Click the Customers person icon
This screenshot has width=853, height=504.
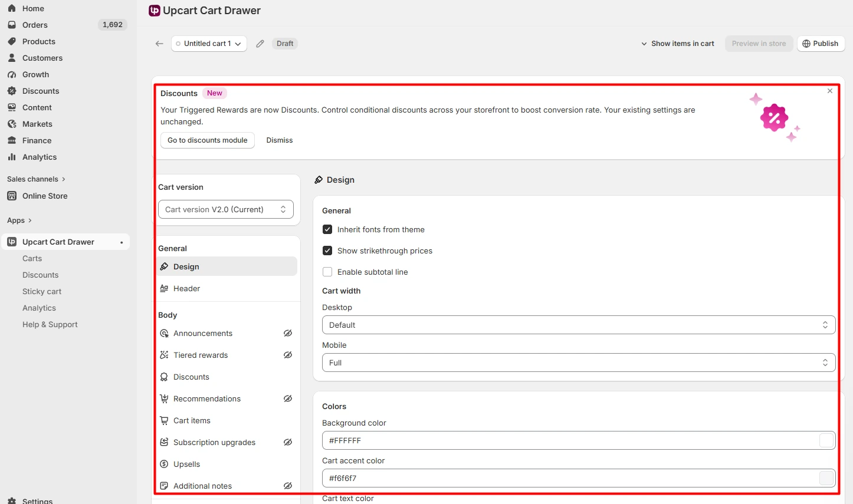[12, 58]
